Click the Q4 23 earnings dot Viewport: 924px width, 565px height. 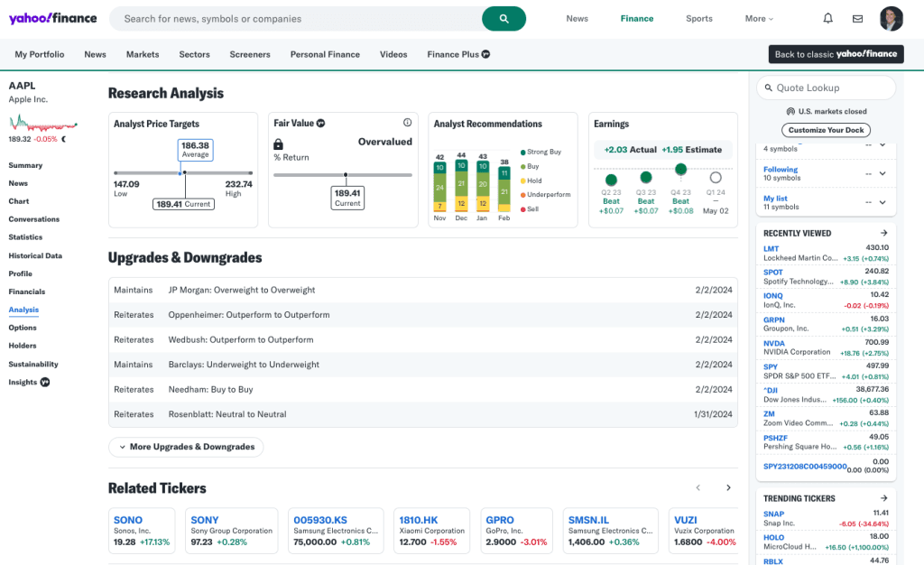pos(680,169)
